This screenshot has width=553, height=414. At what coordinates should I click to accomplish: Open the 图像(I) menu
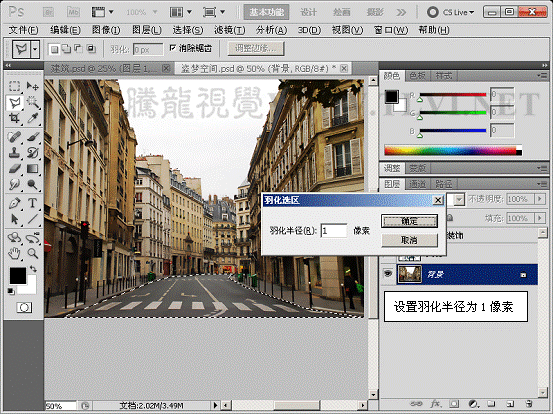coord(106,30)
